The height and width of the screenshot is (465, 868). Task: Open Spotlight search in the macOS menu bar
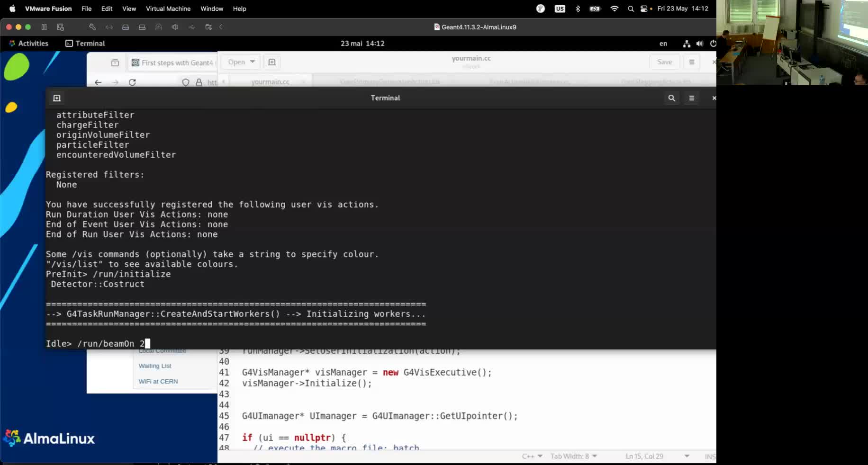[x=630, y=9]
